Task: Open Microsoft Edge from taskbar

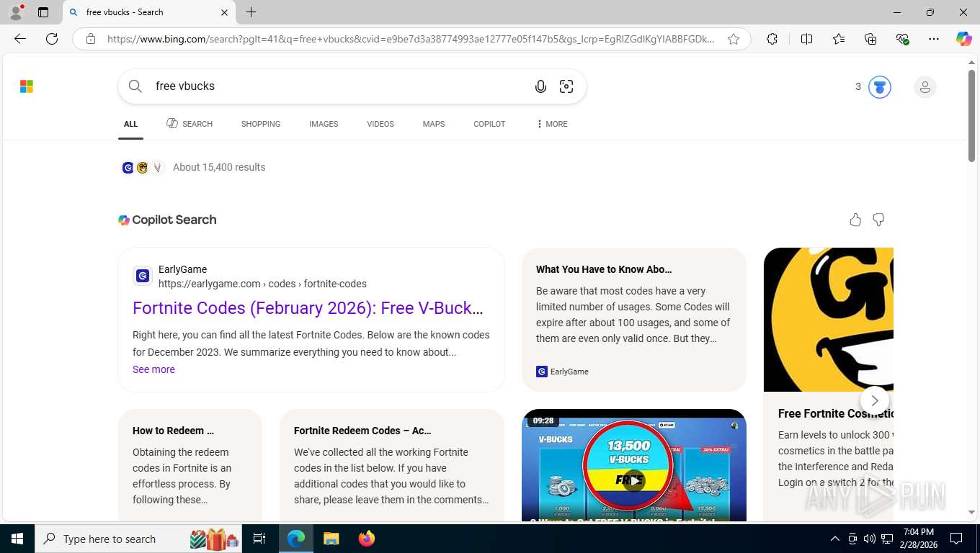Action: click(296, 539)
